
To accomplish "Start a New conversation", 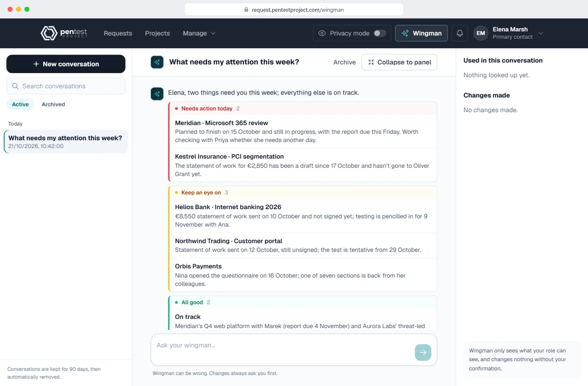I will [66, 64].
